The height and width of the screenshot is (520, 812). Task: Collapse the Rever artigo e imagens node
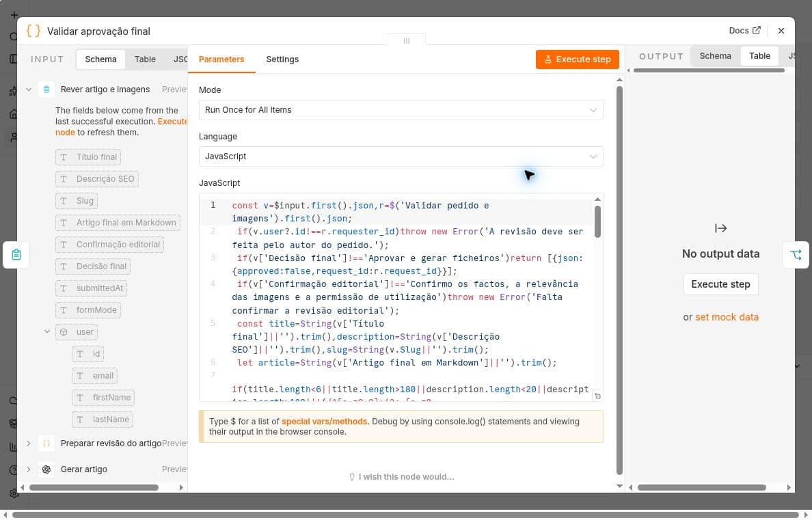click(29, 90)
